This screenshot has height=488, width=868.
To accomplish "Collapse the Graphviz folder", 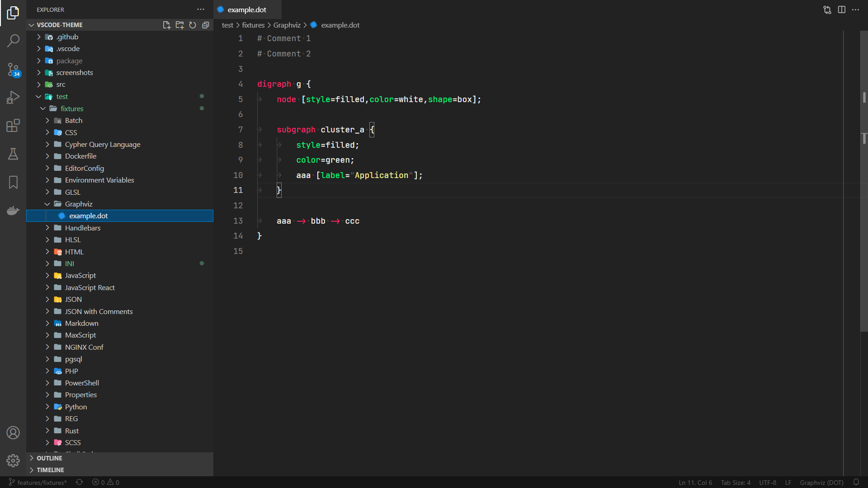I will point(78,204).
